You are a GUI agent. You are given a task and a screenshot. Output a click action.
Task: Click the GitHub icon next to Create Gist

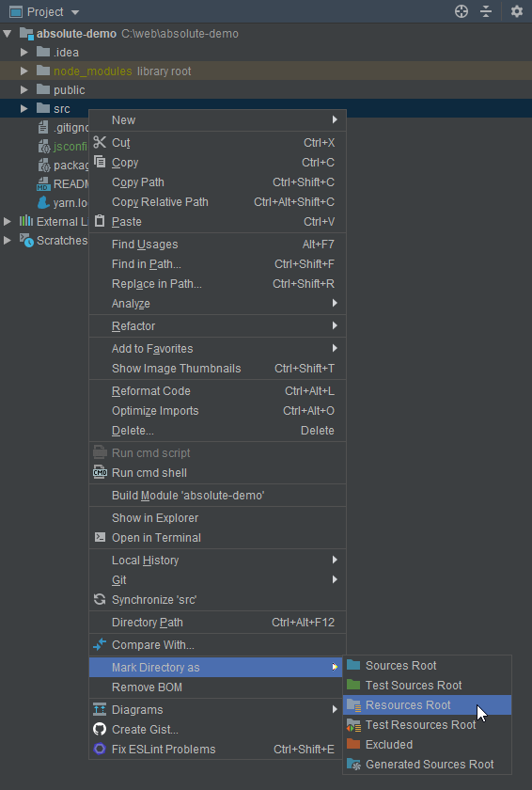click(100, 729)
